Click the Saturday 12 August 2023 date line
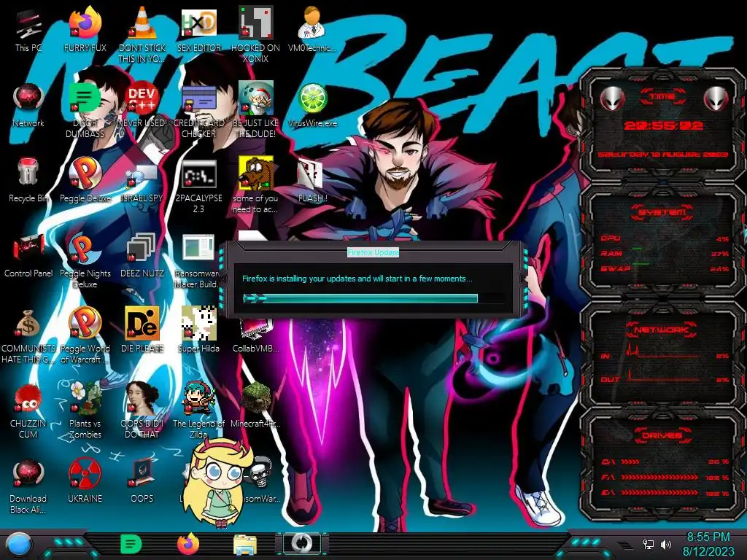The image size is (747, 560). coord(662,155)
